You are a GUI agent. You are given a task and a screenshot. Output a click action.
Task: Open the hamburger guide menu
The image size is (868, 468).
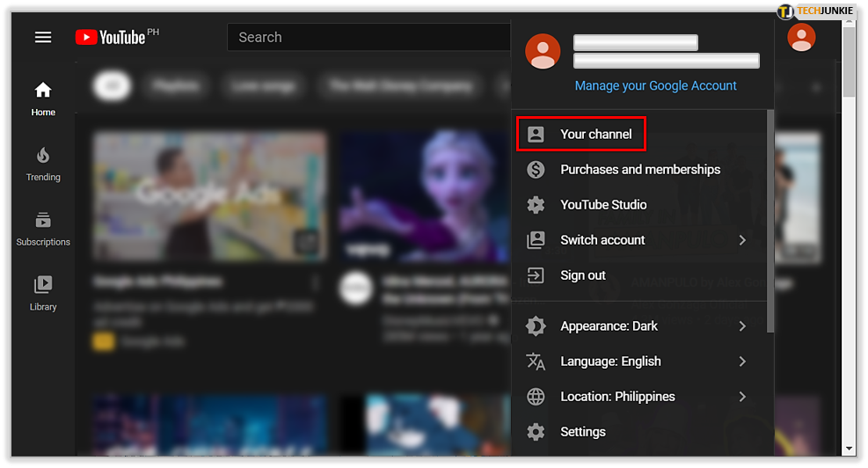point(43,37)
